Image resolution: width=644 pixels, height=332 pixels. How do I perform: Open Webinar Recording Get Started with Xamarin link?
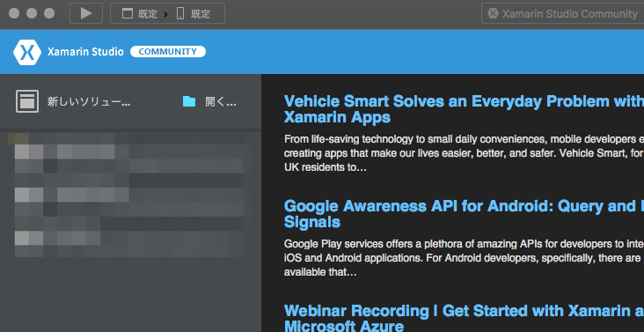click(x=464, y=318)
